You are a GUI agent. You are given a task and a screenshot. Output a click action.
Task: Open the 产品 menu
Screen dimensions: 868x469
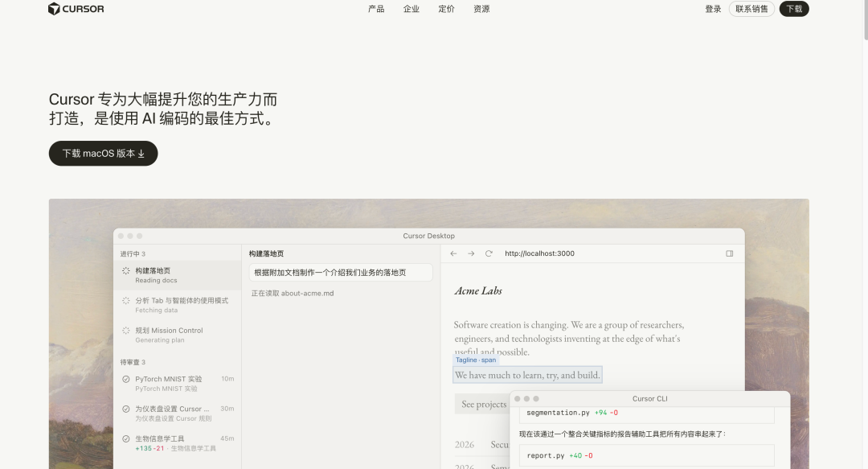[376, 9]
